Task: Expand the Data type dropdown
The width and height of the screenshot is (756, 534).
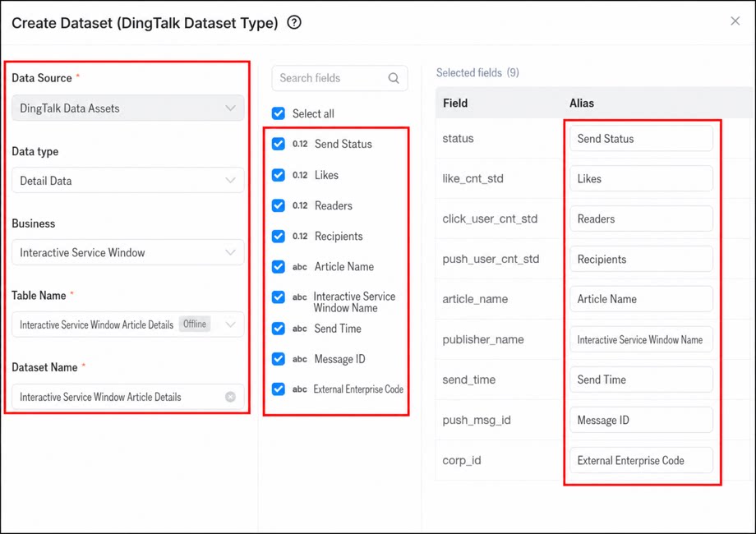Action: click(127, 180)
